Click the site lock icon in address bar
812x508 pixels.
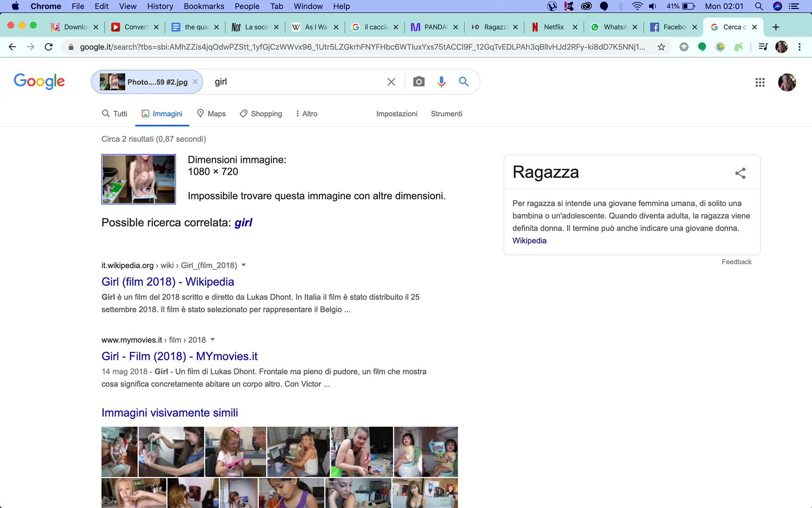[71, 47]
